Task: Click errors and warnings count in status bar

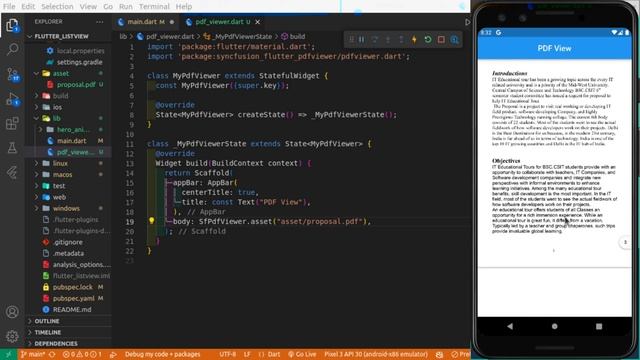Action: point(82,354)
